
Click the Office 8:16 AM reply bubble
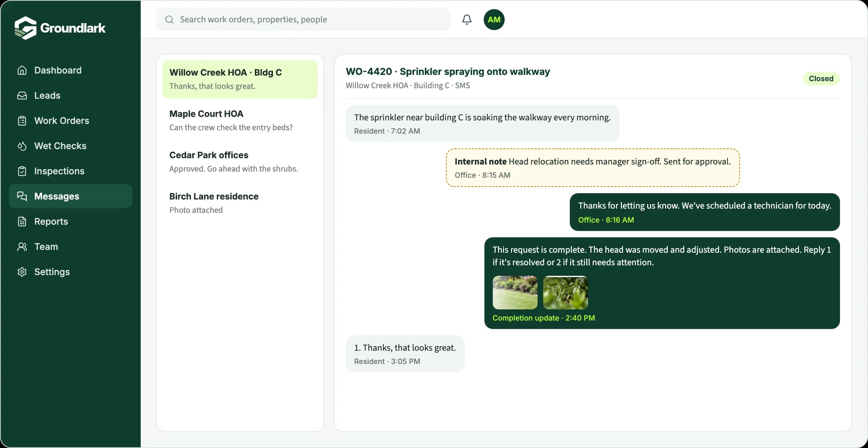point(705,212)
